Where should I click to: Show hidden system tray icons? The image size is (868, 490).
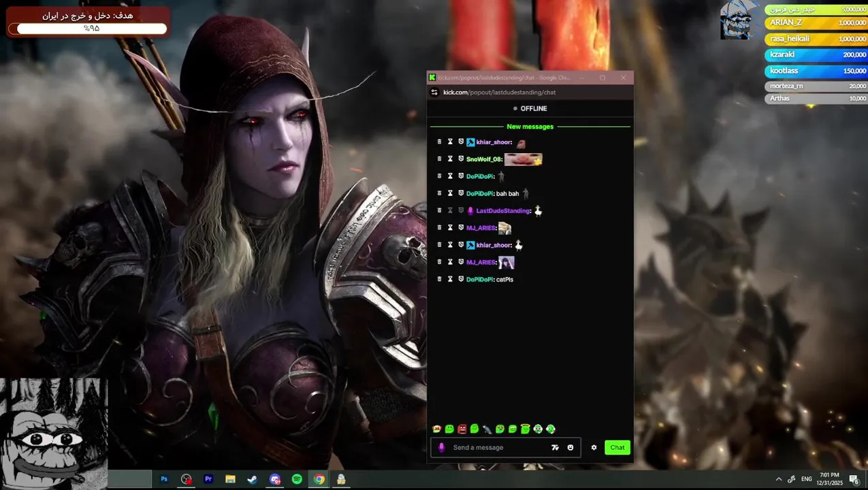tap(778, 479)
